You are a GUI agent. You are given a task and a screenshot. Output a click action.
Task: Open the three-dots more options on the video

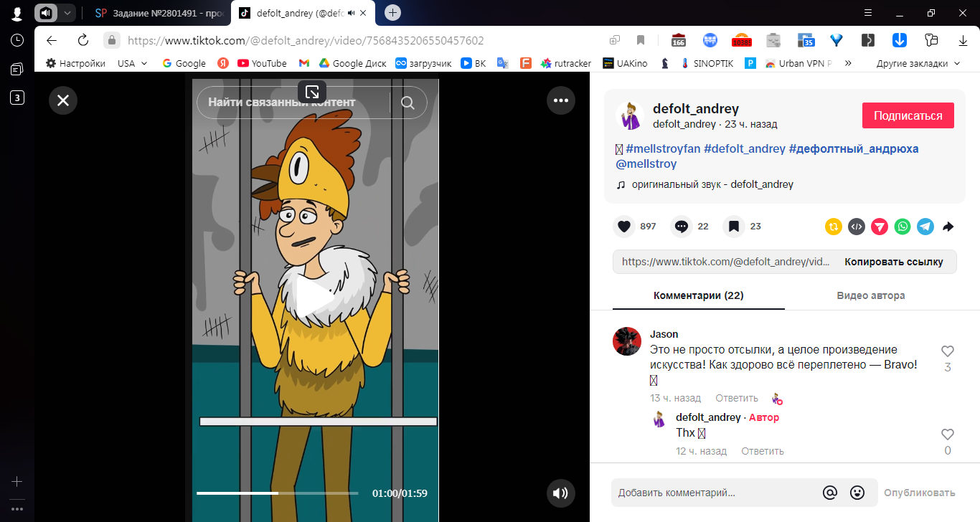[x=561, y=100]
